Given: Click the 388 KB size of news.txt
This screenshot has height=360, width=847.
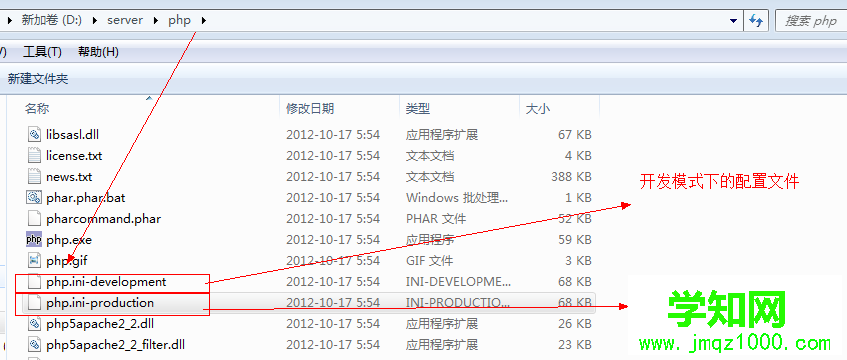Looking at the screenshot, I should 571,177.
